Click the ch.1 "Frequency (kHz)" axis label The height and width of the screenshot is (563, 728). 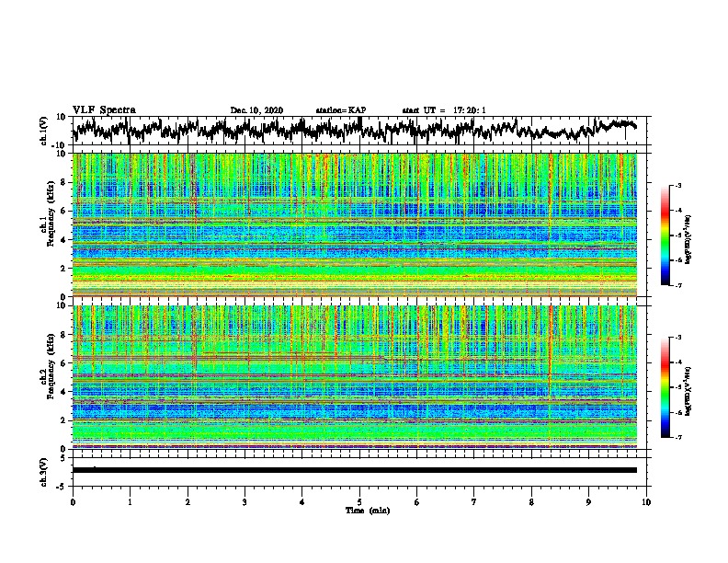tap(51, 213)
